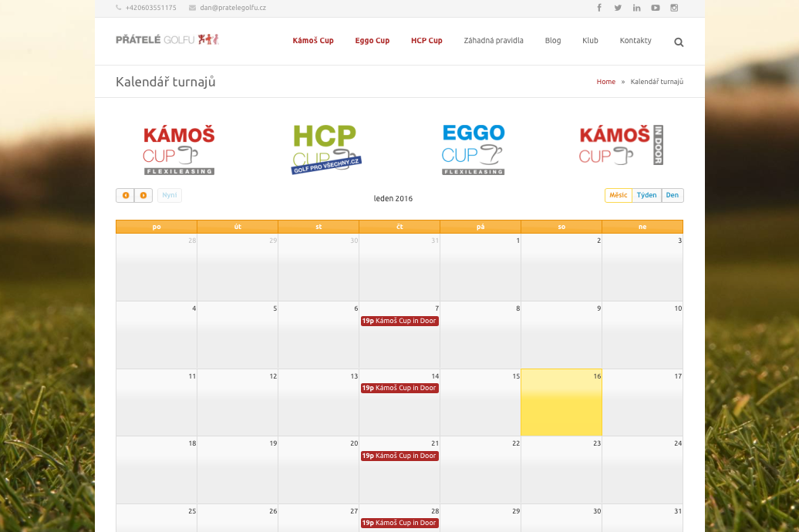Open the Twitter social icon
Viewport: 799px width, 532px height.
(x=618, y=8)
